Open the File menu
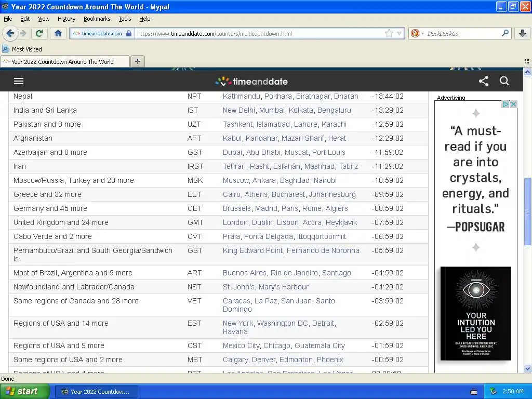This screenshot has height=399, width=532. [8, 19]
